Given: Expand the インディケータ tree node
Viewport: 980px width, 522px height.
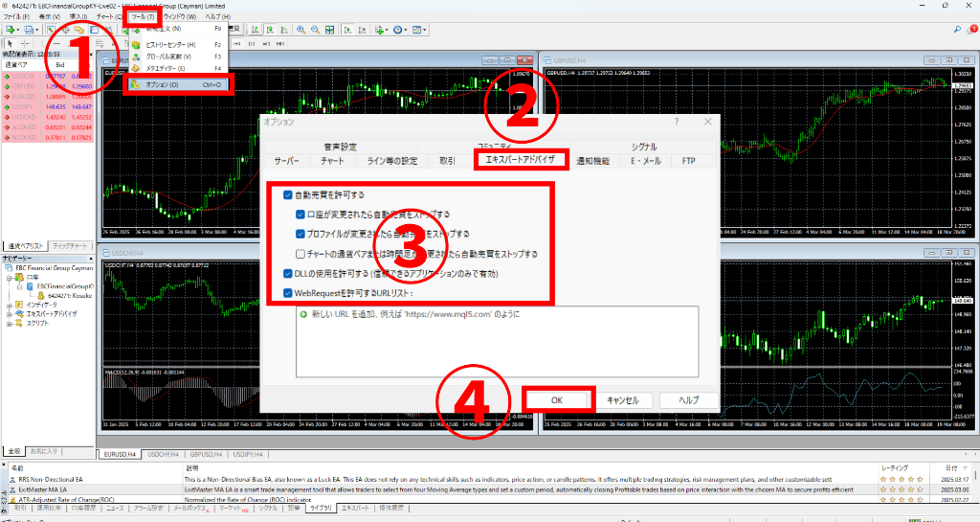Looking at the screenshot, I should click(10, 306).
